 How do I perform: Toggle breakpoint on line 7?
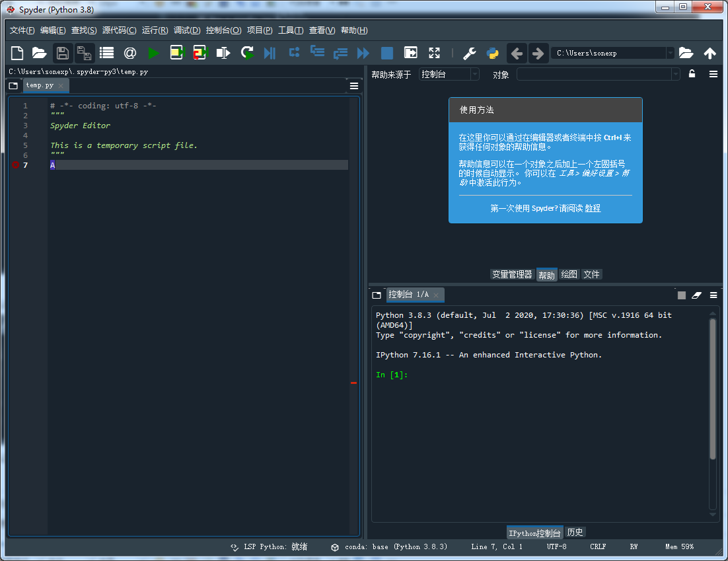[x=15, y=165]
